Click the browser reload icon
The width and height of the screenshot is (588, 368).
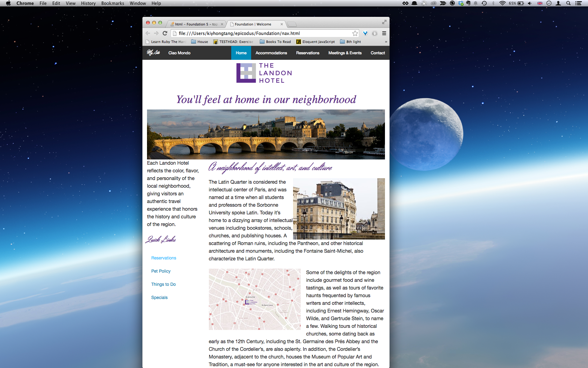tap(165, 33)
